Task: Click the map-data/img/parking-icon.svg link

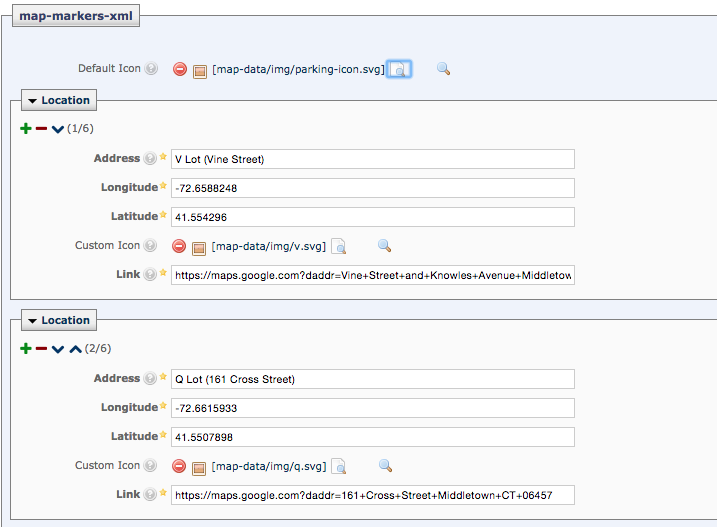Action: coord(298,69)
